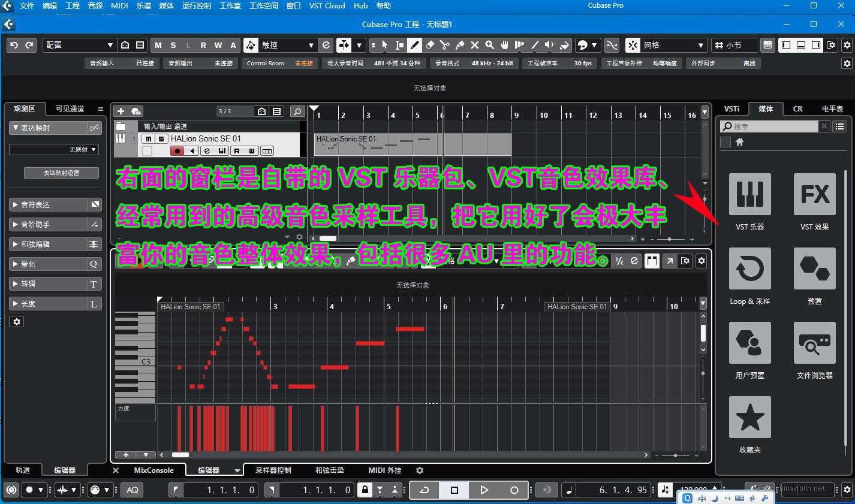
Task: Click transport Stop button
Action: [x=454, y=490]
